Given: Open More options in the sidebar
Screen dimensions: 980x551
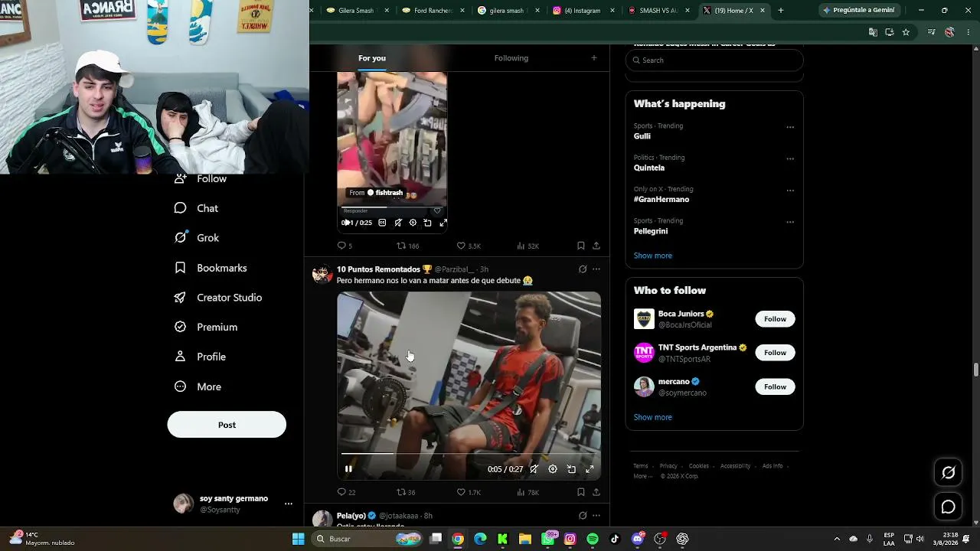Looking at the screenshot, I should click(x=198, y=386).
